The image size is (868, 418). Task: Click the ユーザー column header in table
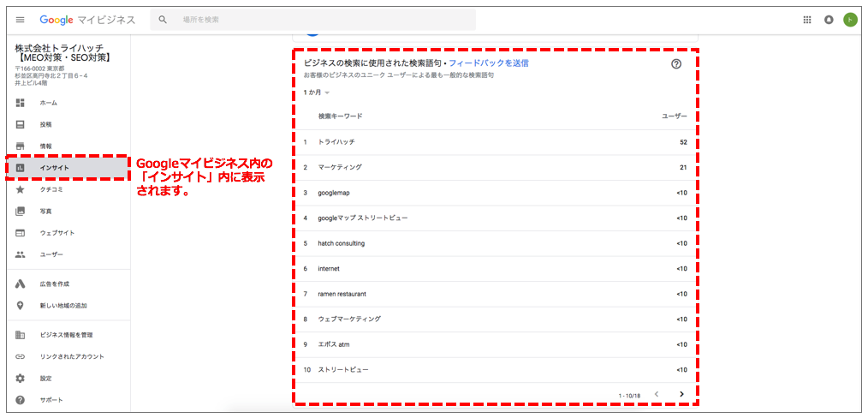pos(675,116)
